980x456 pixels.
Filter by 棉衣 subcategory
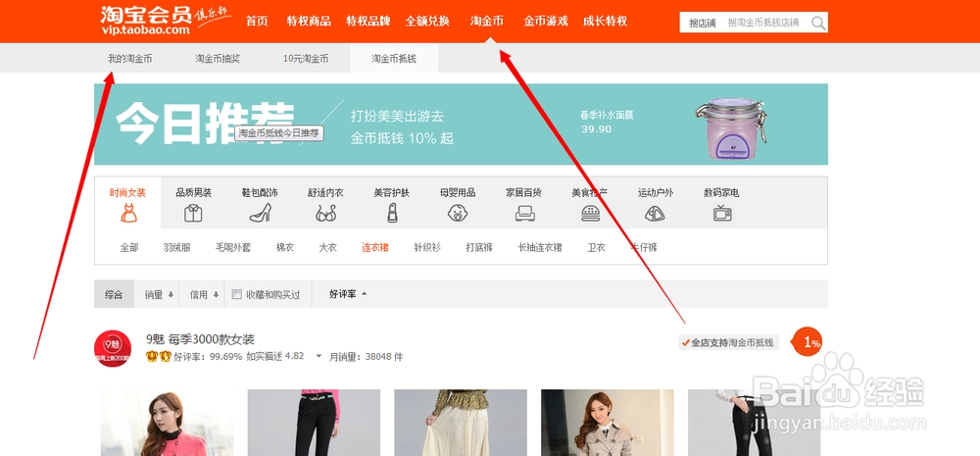coord(285,248)
